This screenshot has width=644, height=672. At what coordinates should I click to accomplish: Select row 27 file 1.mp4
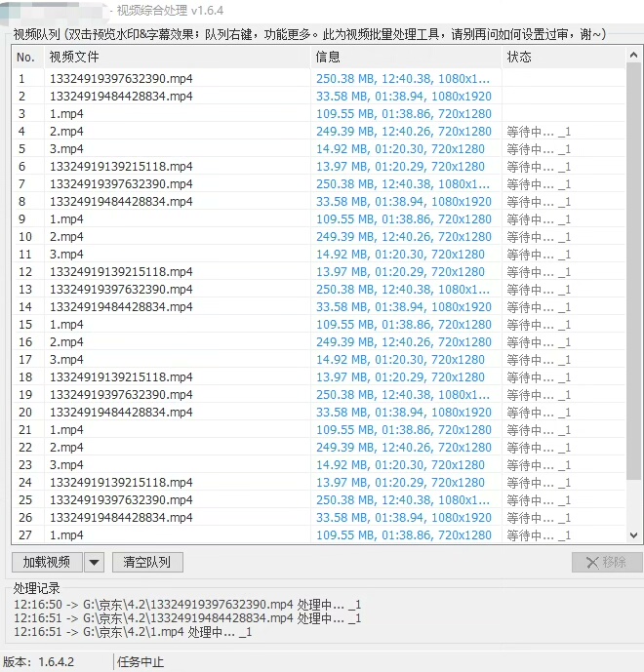coord(66,535)
